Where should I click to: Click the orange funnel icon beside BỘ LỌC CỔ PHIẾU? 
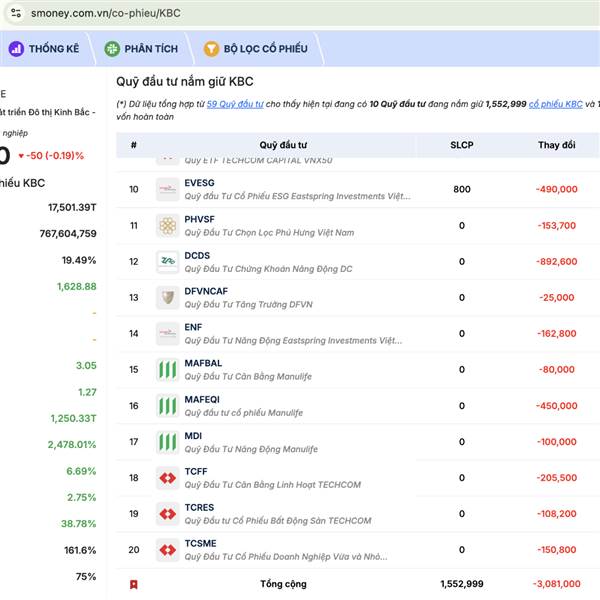tap(211, 49)
